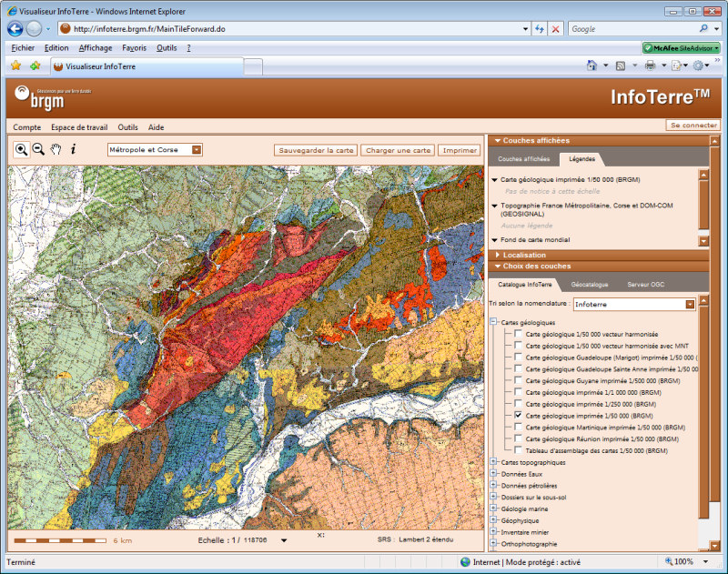Click the zoom level icon in status bar
728x574 pixels.
669,561
